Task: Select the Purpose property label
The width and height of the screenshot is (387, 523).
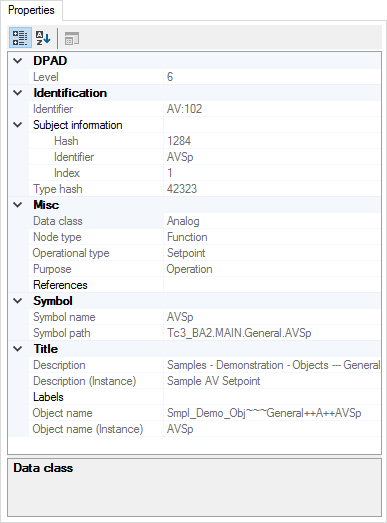Action: 52,269
